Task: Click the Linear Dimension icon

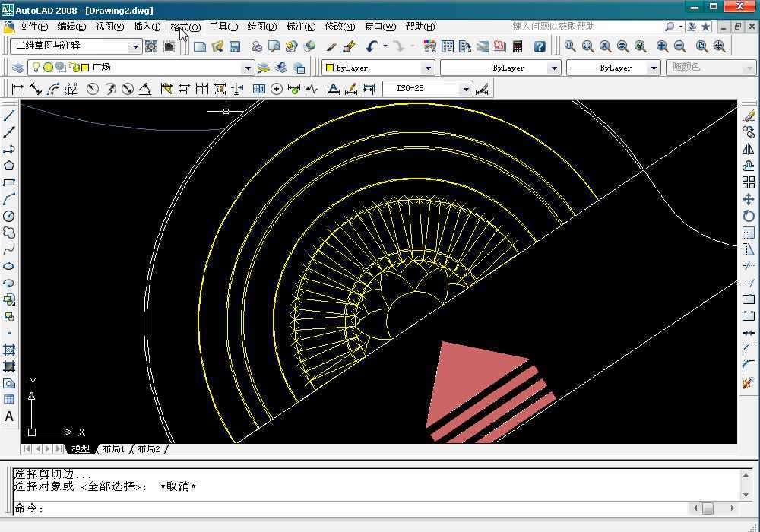Action: pos(18,89)
